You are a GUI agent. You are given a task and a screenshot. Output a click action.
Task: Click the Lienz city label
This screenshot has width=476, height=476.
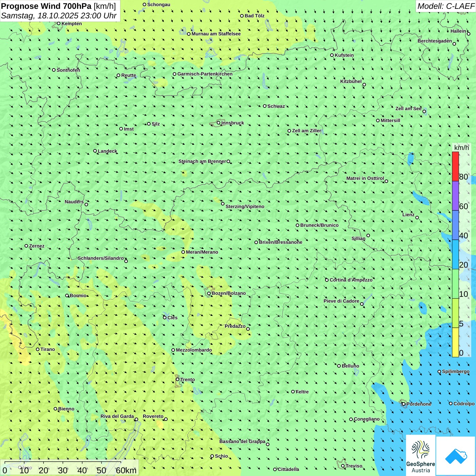coord(408,215)
